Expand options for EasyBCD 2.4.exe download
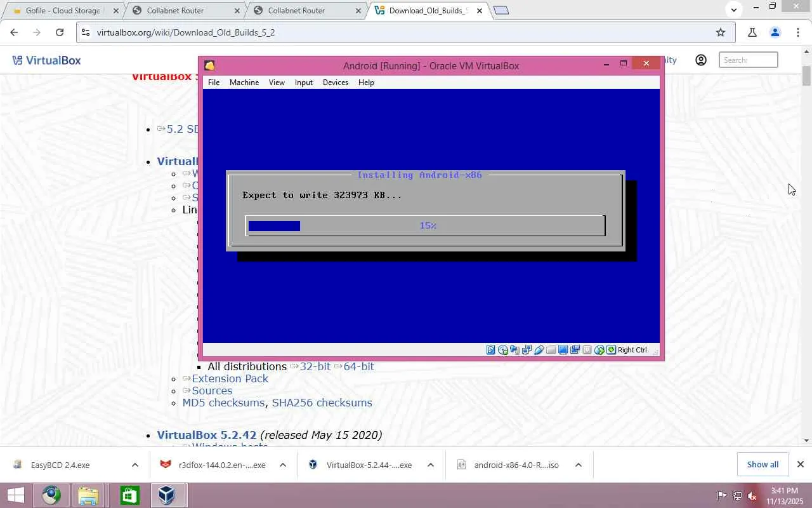 135,465
